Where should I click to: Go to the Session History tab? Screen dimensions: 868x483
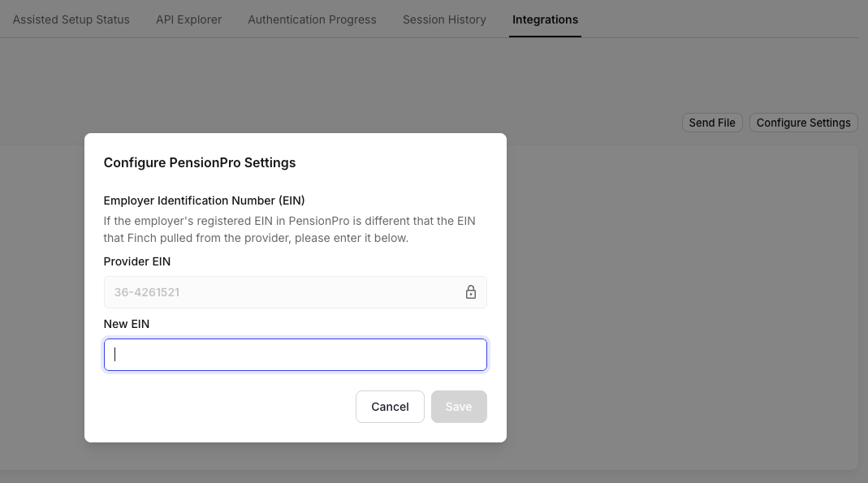(x=444, y=19)
